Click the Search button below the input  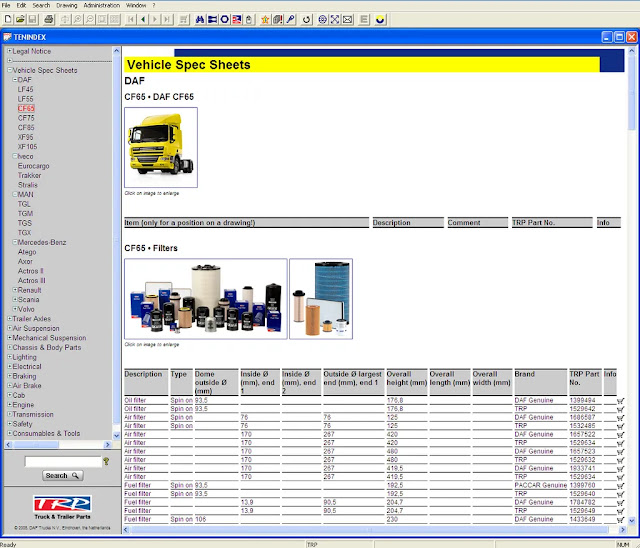62,475
